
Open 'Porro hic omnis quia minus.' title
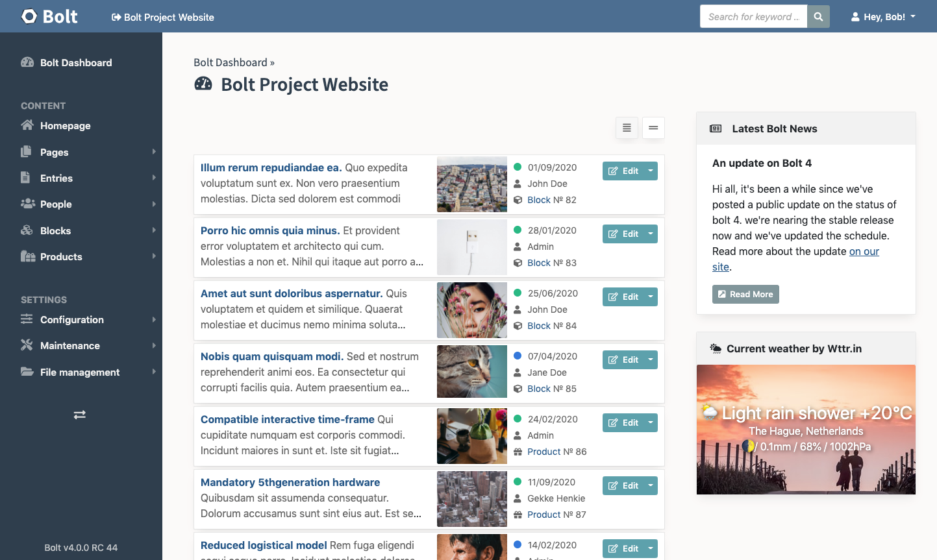(270, 230)
